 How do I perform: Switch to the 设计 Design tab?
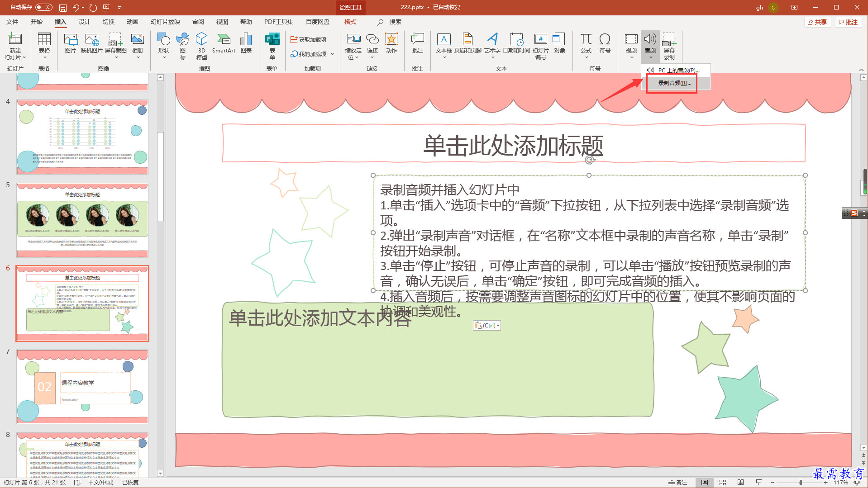84,22
